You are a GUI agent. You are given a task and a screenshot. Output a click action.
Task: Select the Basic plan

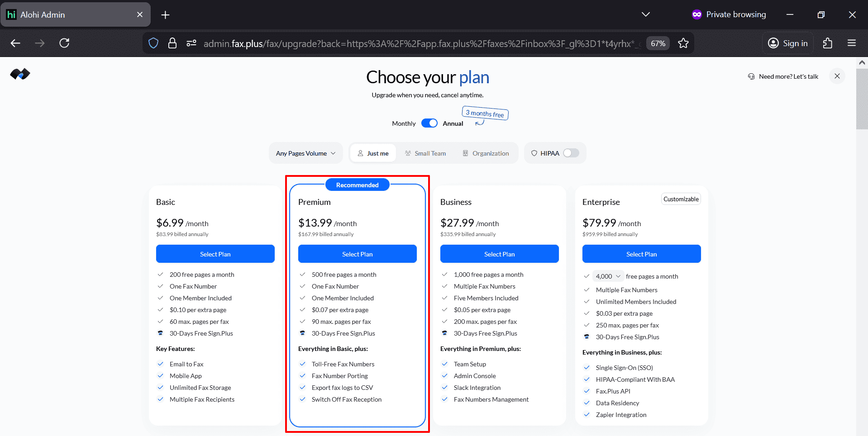[x=215, y=254]
